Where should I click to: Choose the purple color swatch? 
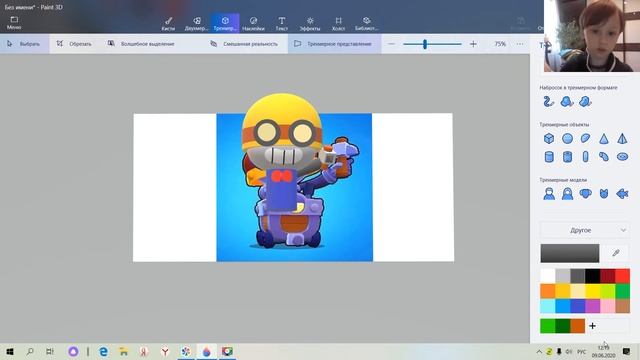pyautogui.click(x=592, y=306)
